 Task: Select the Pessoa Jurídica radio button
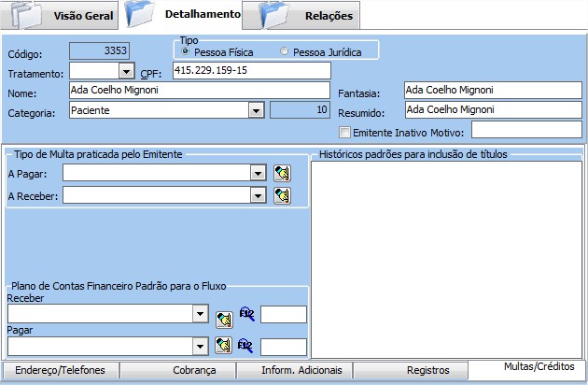point(285,52)
